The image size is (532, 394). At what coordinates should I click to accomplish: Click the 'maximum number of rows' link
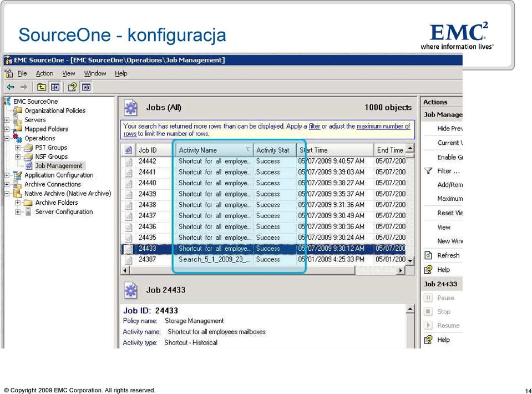(x=383, y=126)
